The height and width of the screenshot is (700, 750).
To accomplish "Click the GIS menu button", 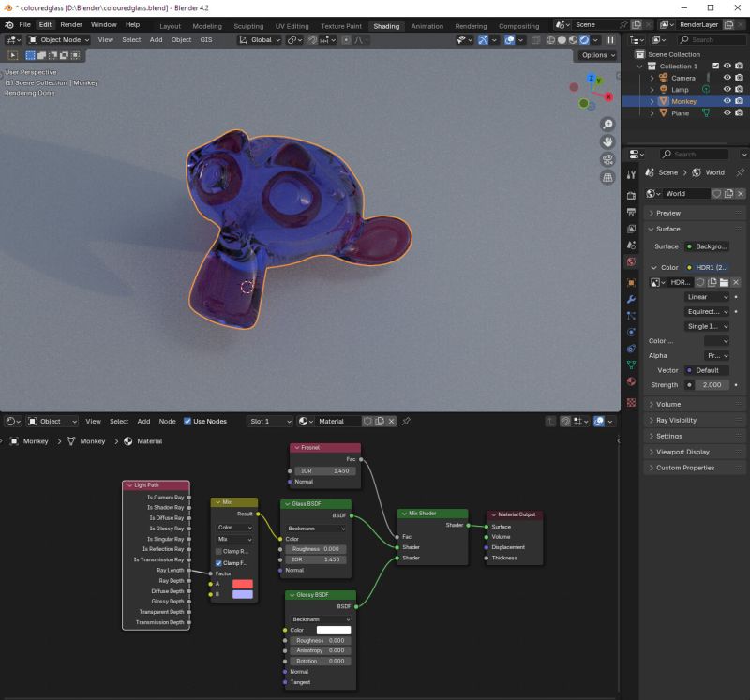I will click(x=206, y=40).
